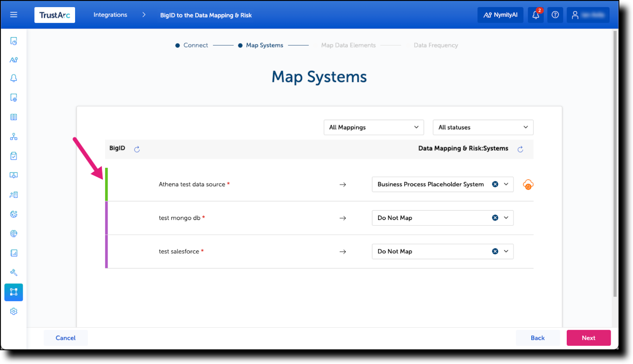This screenshot has height=364, width=633.
Task: Refresh Data Mapping & Risk:Systems list
Action: coord(520,149)
